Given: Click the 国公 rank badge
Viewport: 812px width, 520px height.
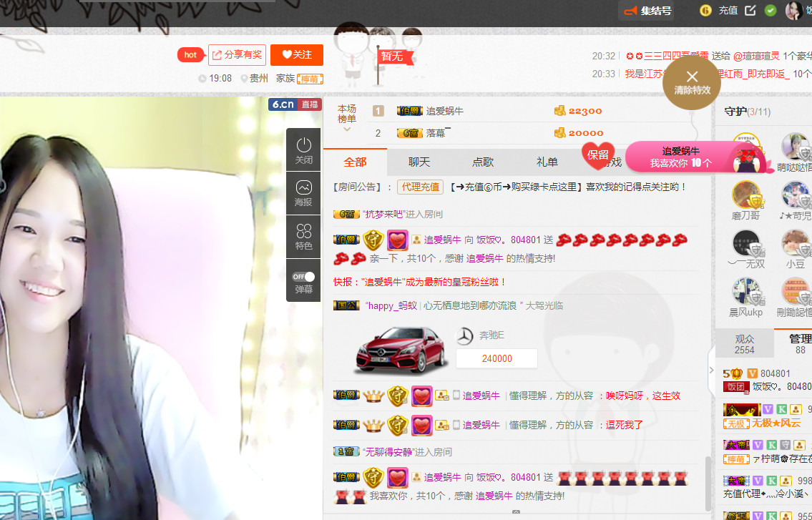Looking at the screenshot, I should (x=346, y=305).
